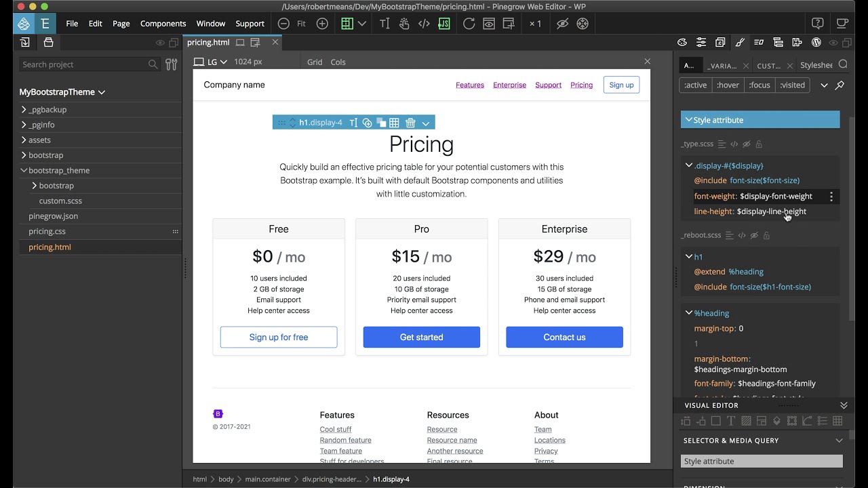Viewport: 868px width, 488px height.
Task: Open the File menu
Action: (x=72, y=23)
